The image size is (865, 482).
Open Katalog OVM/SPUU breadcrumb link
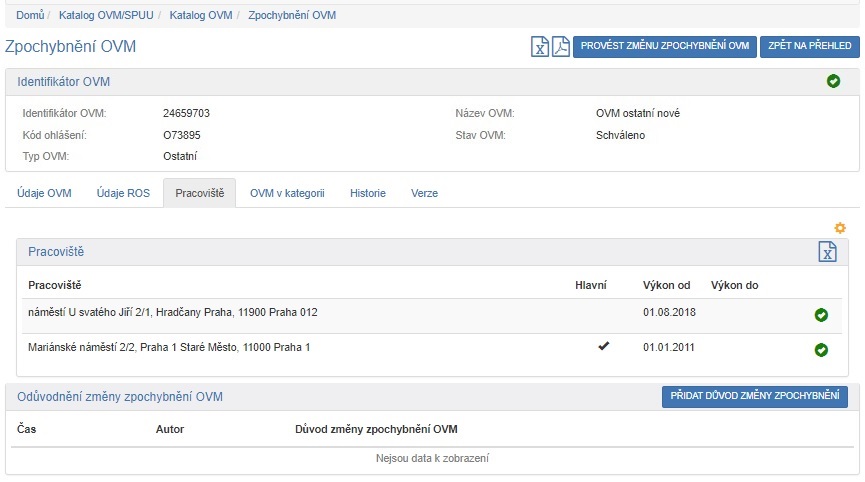click(x=105, y=16)
